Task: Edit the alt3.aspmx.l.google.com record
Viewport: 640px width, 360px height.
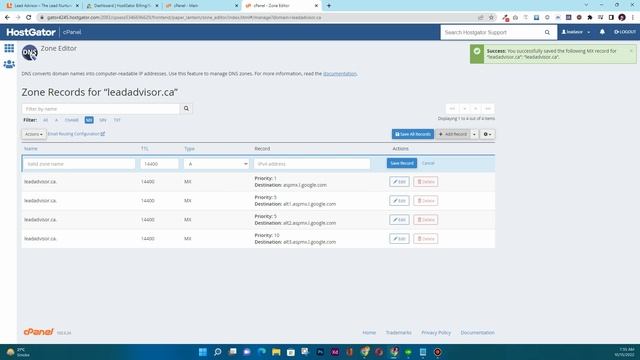Action: pos(399,239)
